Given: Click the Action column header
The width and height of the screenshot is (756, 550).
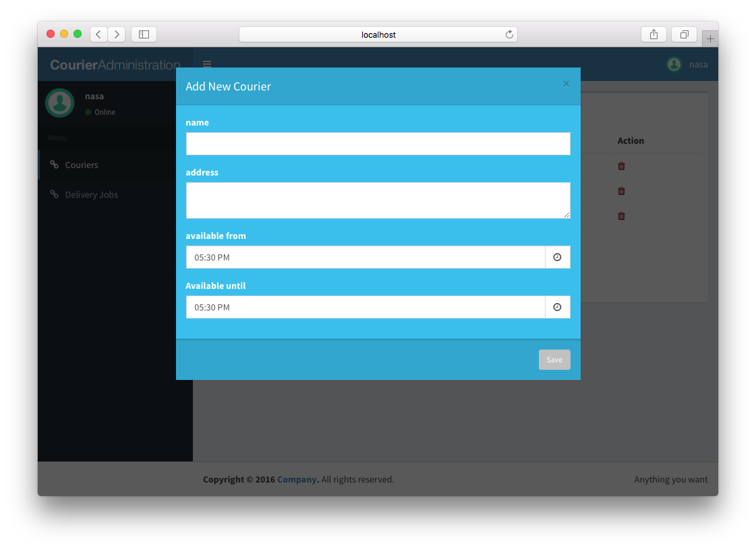Looking at the screenshot, I should 631,141.
